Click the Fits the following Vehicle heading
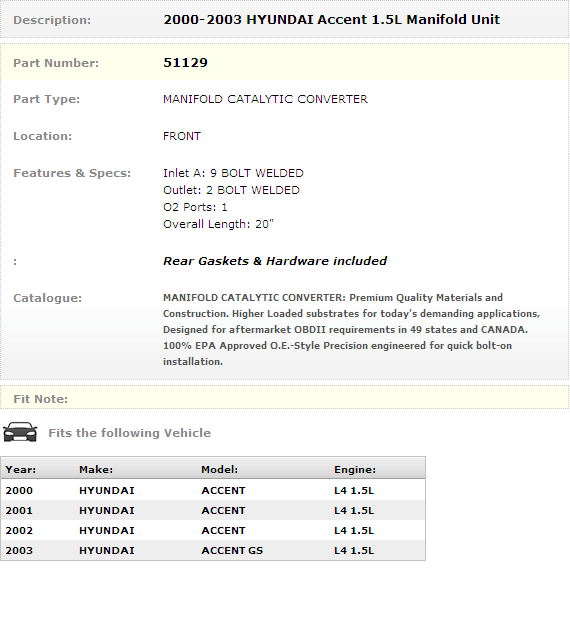 (130, 433)
